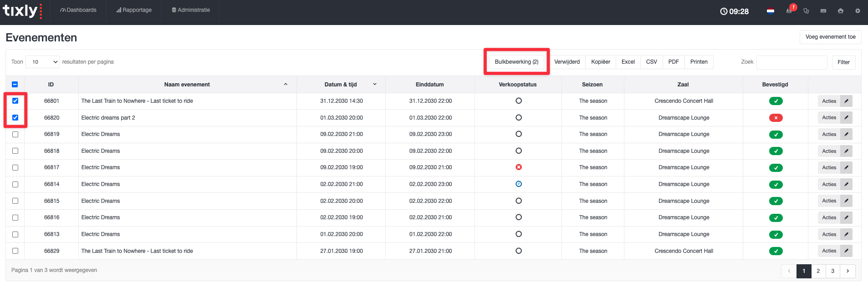Expand Acties menu for event 66814
Image resolution: width=868 pixels, height=292 pixels.
click(829, 184)
